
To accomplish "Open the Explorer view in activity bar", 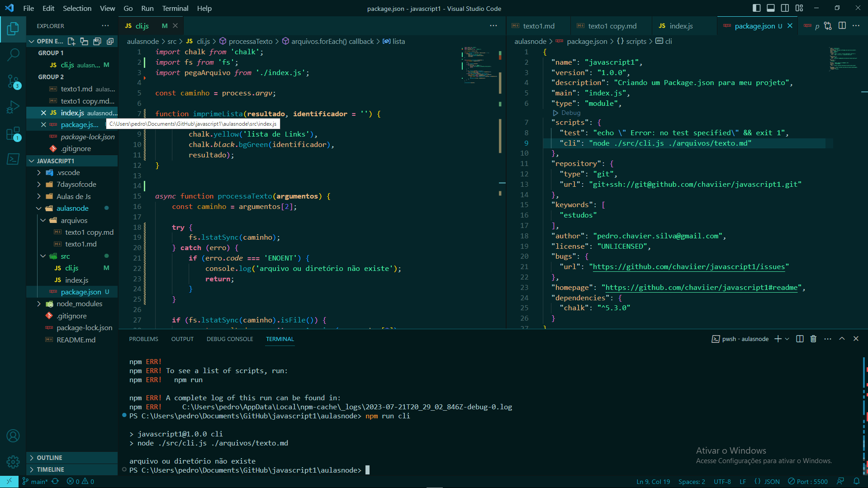I will (x=13, y=29).
